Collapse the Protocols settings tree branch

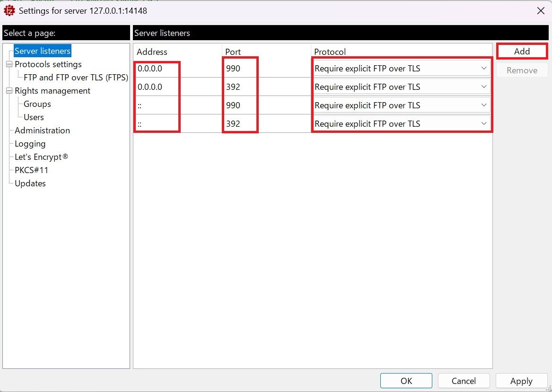8,64
